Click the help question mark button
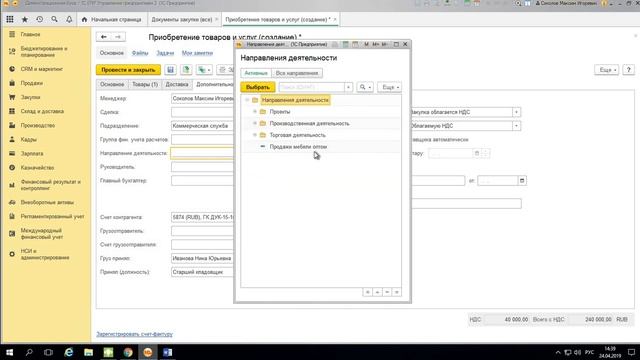 coord(629,70)
